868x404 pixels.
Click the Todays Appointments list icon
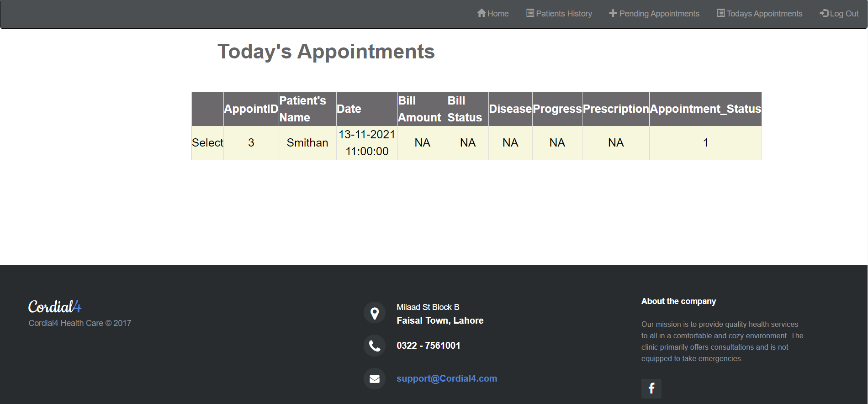tap(721, 13)
